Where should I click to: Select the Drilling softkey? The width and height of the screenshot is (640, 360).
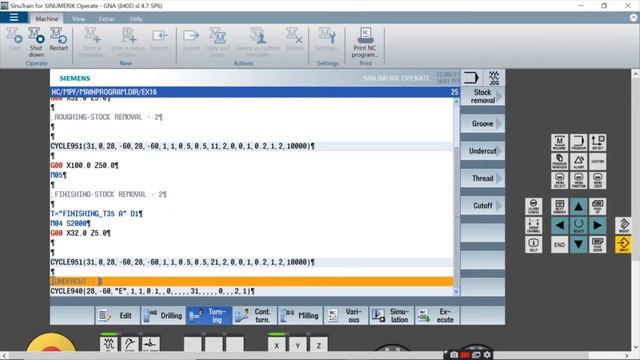[163, 316]
